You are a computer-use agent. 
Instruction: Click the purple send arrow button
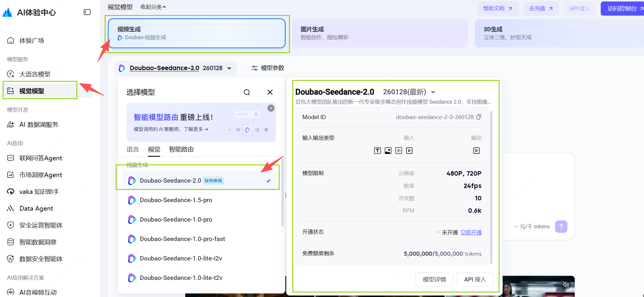561,227
